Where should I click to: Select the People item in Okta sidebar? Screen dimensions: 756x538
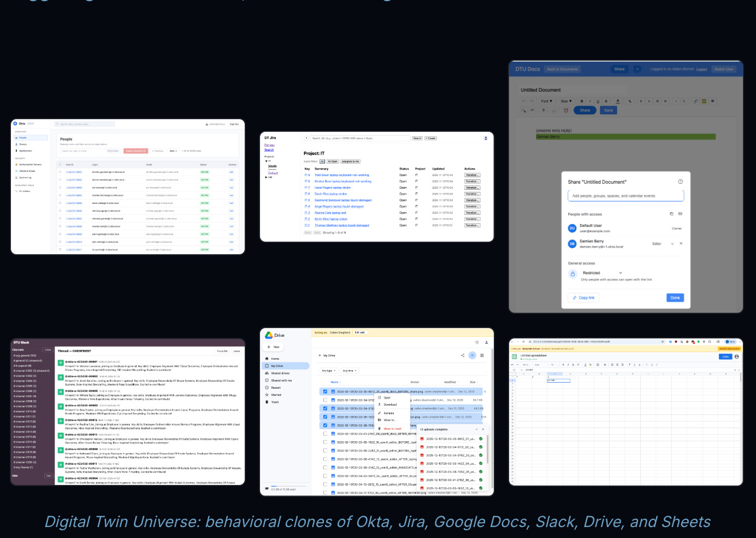click(x=31, y=138)
